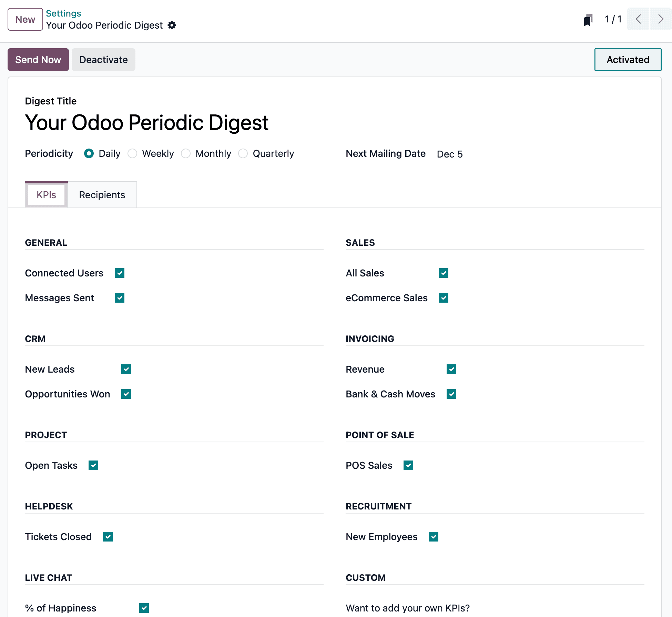Create a new digest with the New button

25,19
